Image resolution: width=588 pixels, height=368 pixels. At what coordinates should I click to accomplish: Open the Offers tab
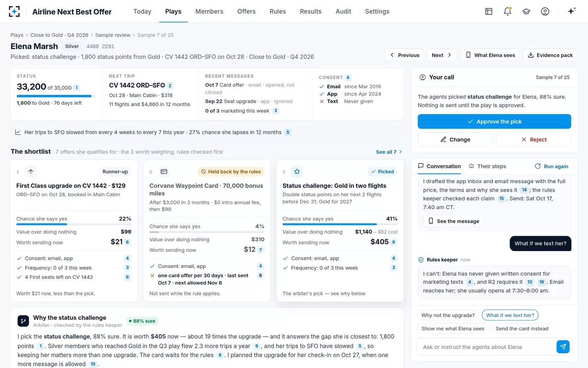point(246,11)
